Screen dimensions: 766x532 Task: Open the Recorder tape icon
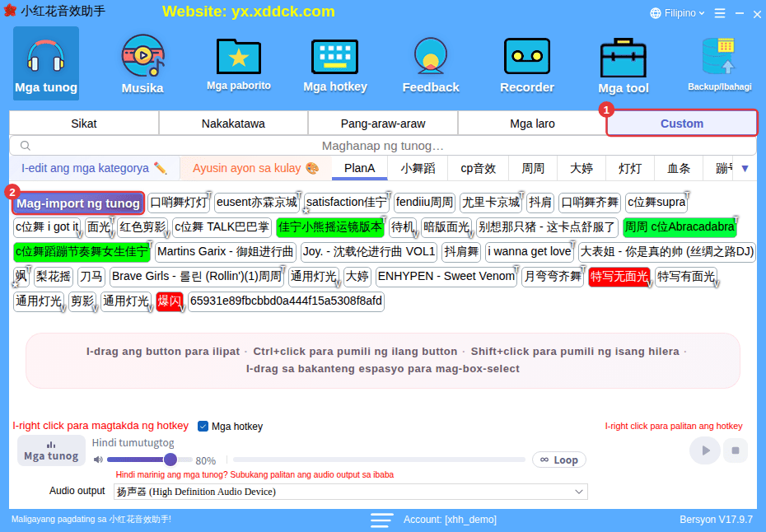pos(526,63)
